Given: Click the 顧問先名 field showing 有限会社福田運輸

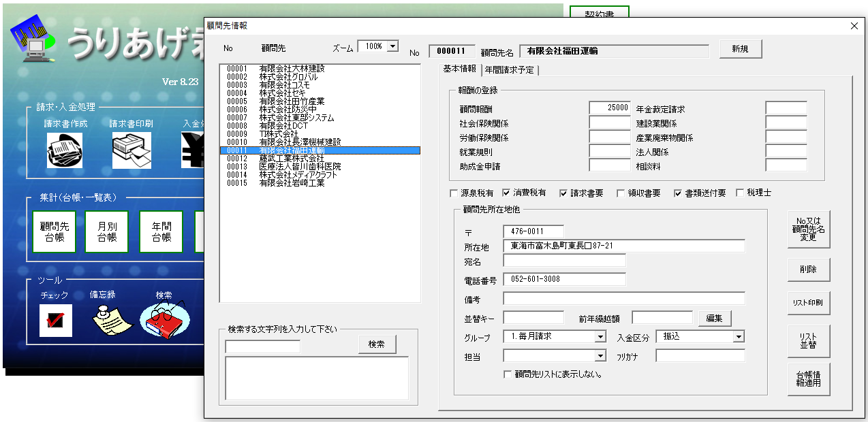Looking at the screenshot, I should pos(615,51).
